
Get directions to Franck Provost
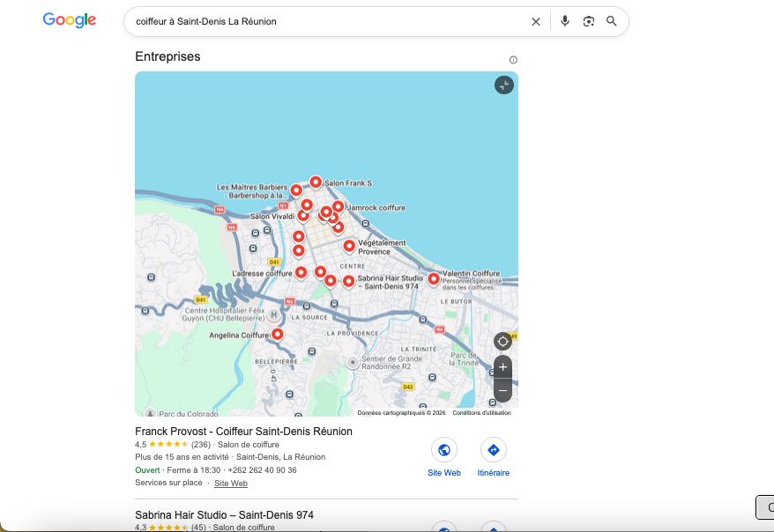[493, 450]
